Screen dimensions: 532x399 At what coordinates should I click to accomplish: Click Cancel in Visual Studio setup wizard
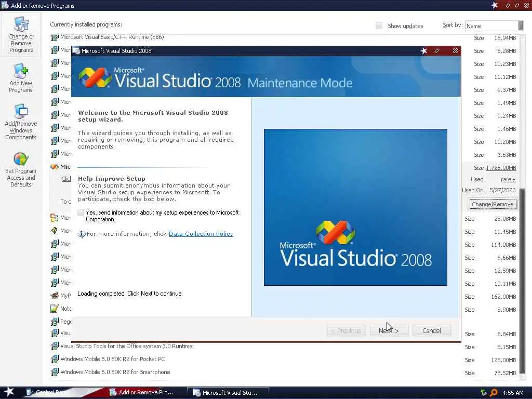click(x=432, y=330)
